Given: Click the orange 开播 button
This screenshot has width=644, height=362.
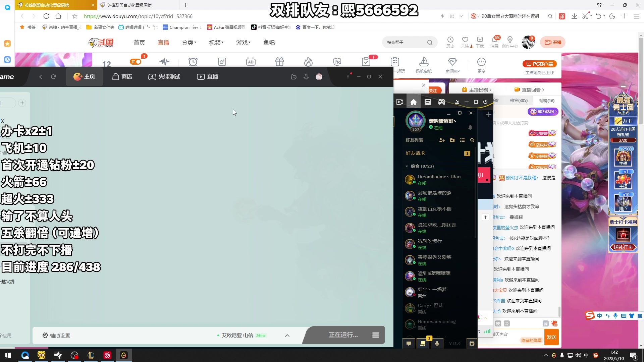Looking at the screenshot, I should tap(553, 43).
